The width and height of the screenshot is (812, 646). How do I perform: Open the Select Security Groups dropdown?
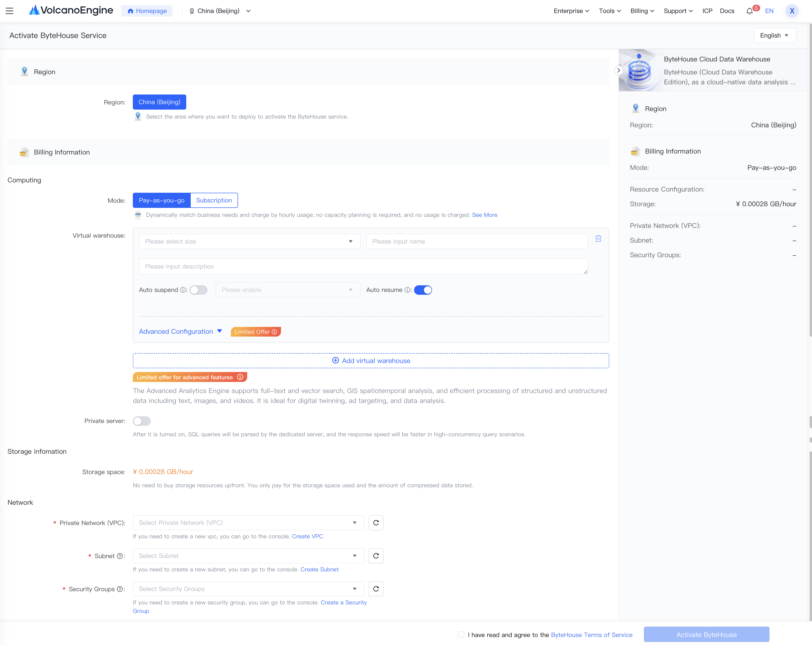pyautogui.click(x=249, y=589)
